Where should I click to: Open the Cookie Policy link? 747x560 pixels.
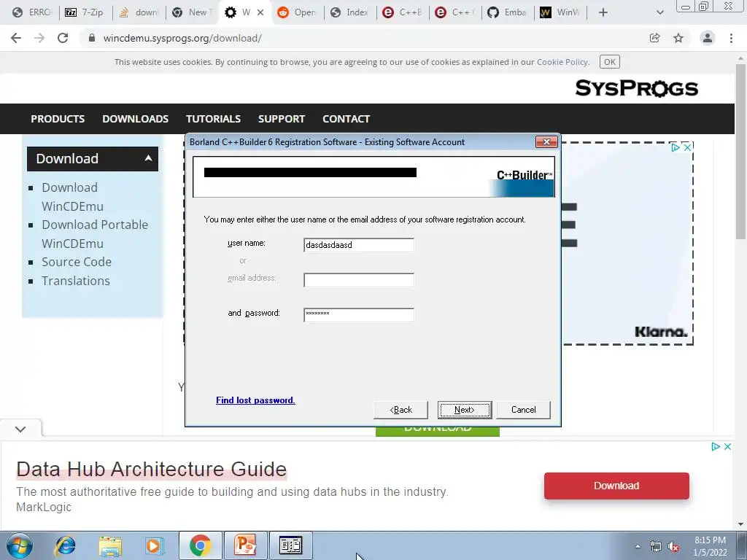click(562, 62)
